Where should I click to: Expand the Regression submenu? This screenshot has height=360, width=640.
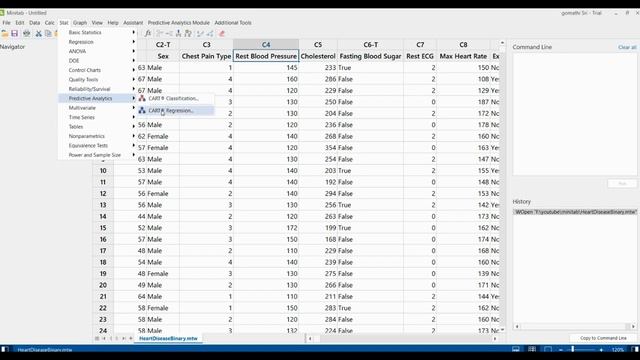[x=97, y=42]
